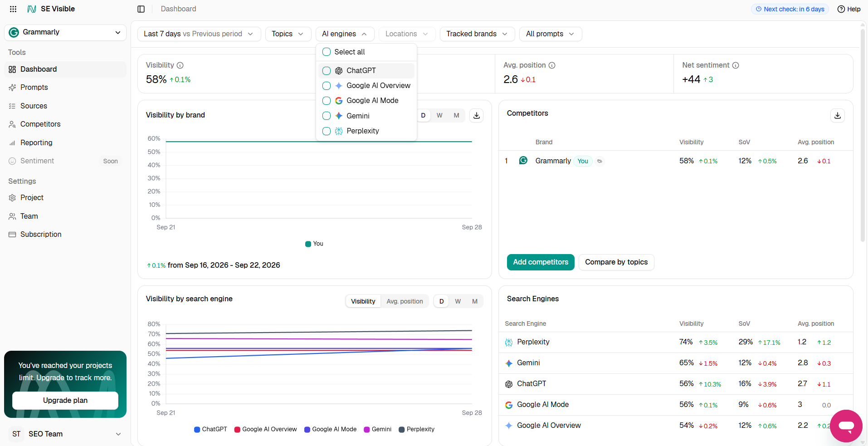Screen dimensions: 868x446
Task: Download the Competitors table
Action: pyautogui.click(x=838, y=116)
